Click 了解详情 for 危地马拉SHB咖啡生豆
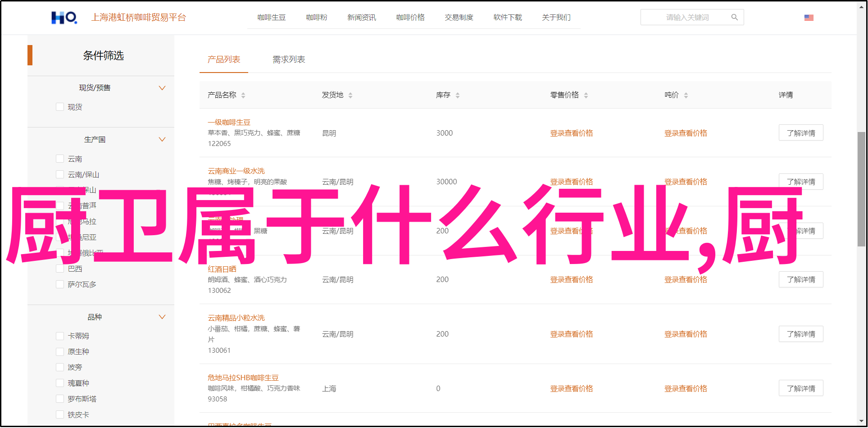Screen dimensions: 868x428 801,388
